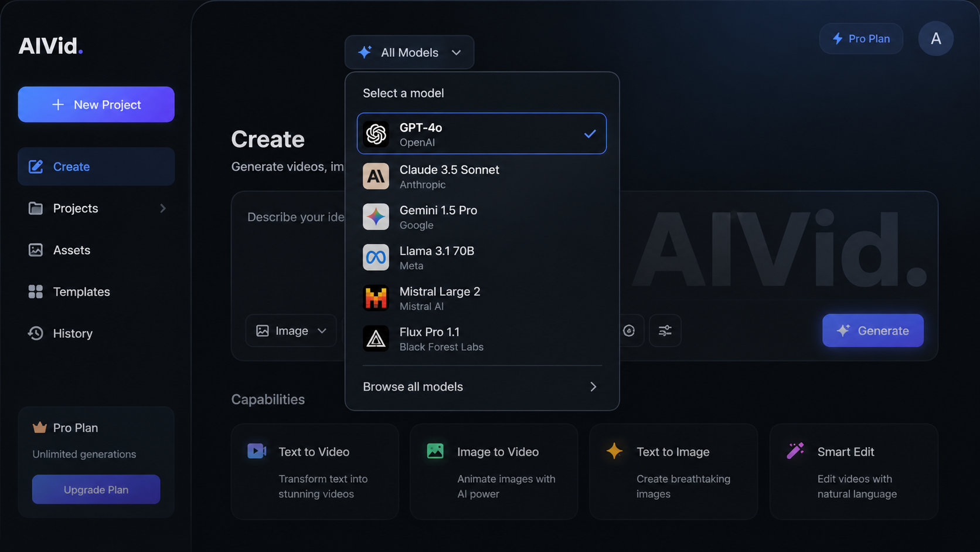The image size is (980, 552).
Task: Click the Smart Edit card title
Action: click(846, 452)
